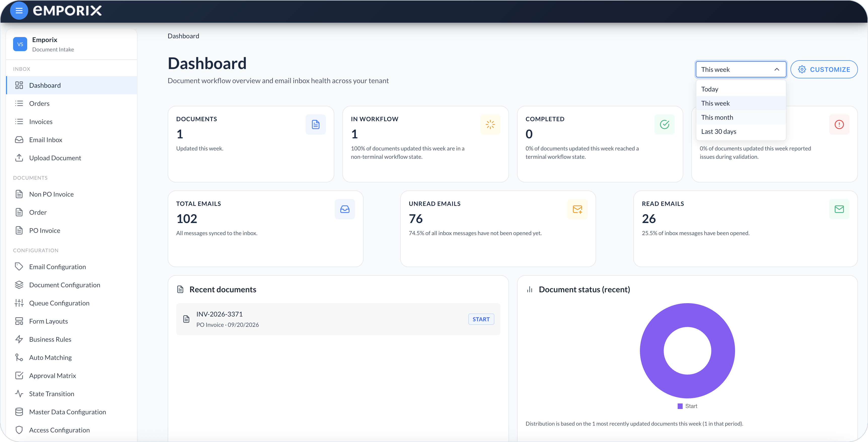
Task: Click the purple Start legend swatch
Action: [x=680, y=406]
